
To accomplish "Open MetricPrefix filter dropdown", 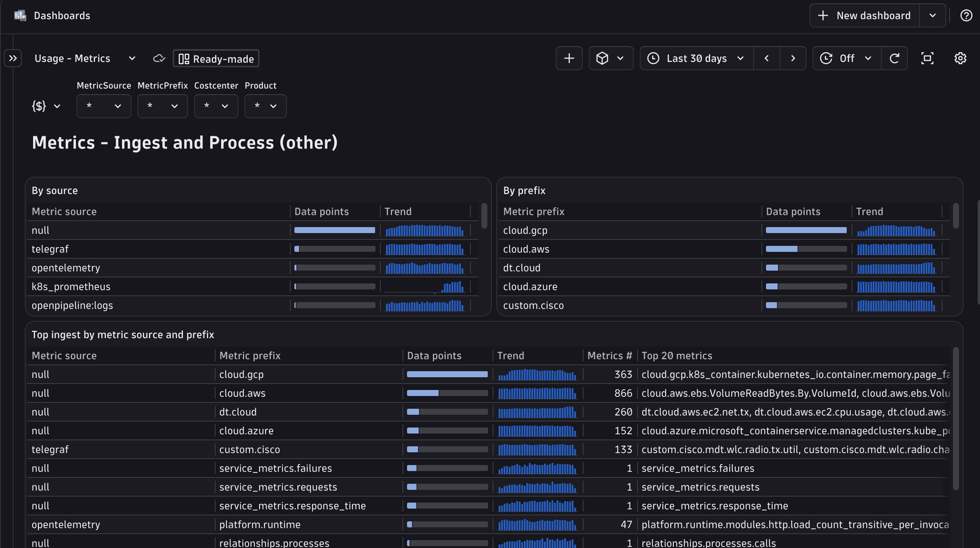I will (x=163, y=106).
